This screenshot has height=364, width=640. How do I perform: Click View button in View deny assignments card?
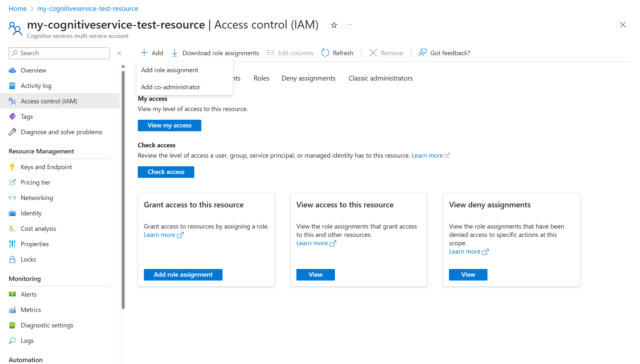pos(468,275)
